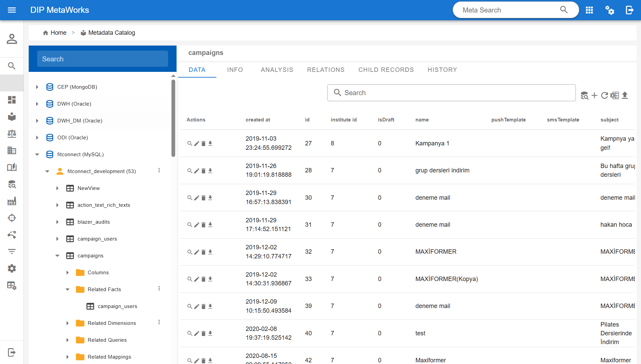This screenshot has height=364, width=641.
Task: Click the catalog tree scrollbar
Action: 173,118
